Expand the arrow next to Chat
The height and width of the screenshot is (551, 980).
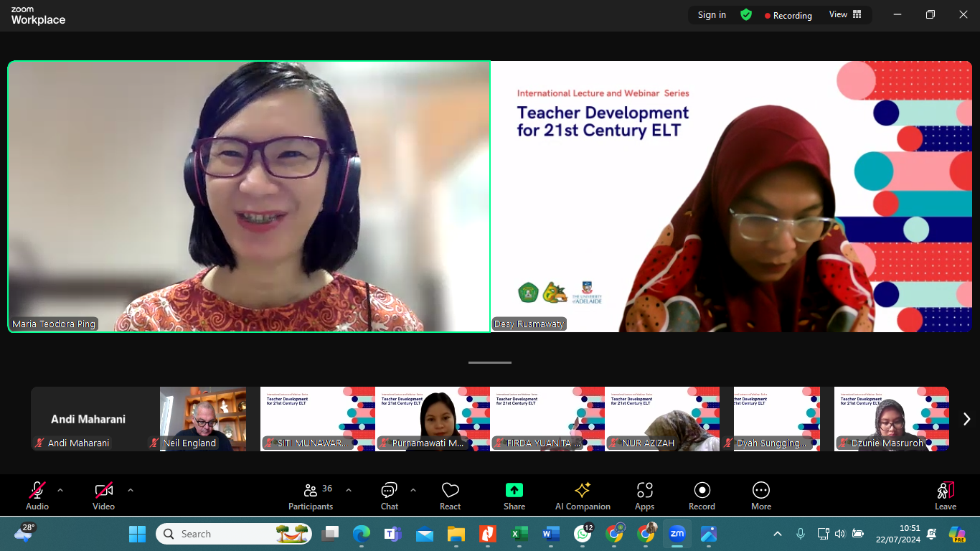point(413,490)
